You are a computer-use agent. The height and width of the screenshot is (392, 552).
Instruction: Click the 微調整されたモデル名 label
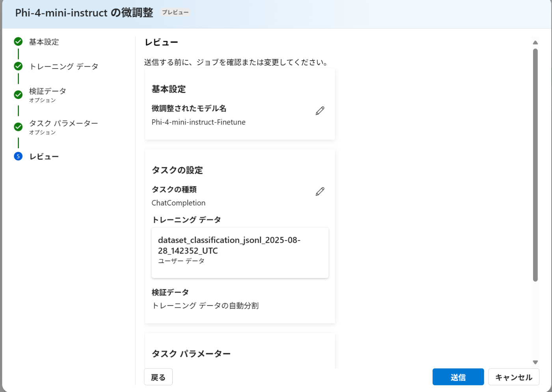(x=189, y=108)
